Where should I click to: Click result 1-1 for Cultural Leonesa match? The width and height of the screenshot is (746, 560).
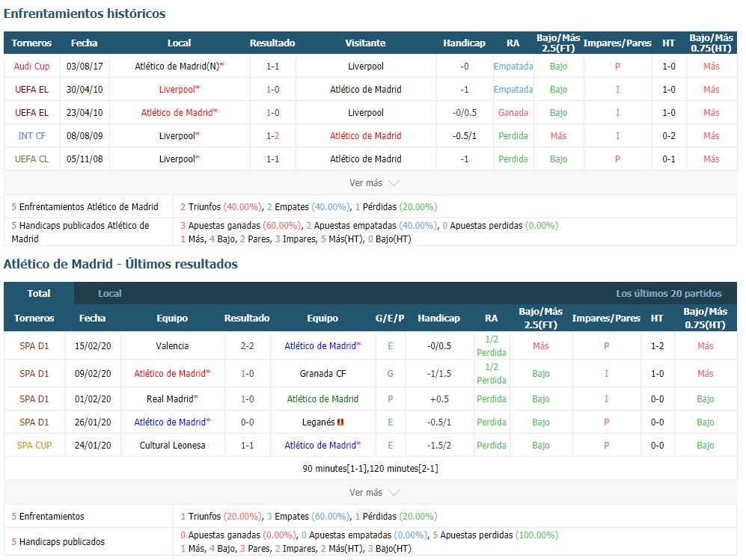[x=247, y=446]
